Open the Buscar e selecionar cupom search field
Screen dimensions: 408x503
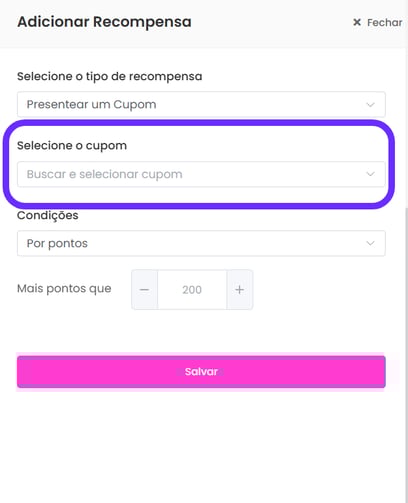pyautogui.click(x=201, y=174)
